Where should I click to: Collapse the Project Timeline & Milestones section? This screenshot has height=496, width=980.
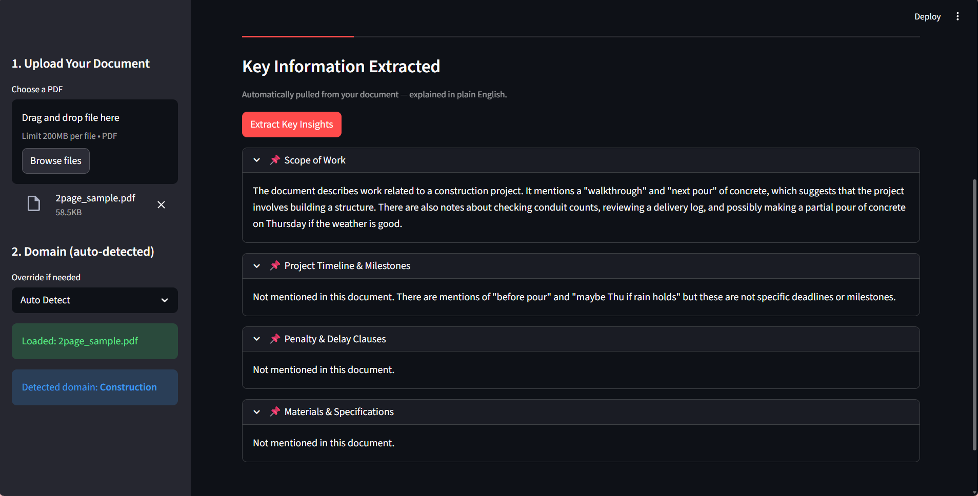pos(257,266)
